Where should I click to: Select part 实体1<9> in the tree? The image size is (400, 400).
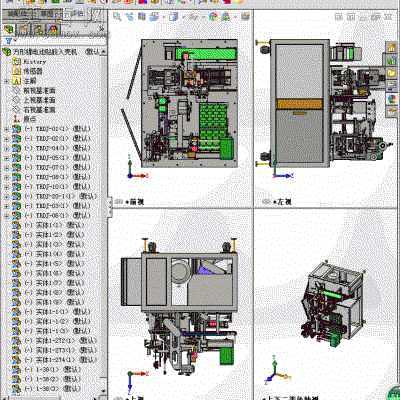click(x=48, y=302)
